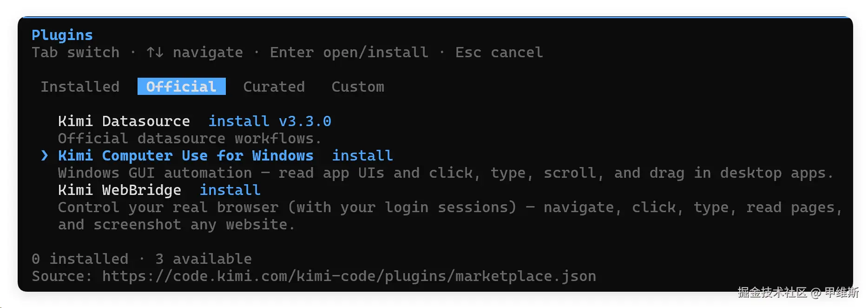Select the Kimi WebBridge plugin
This screenshot has width=868, height=308.
119,190
